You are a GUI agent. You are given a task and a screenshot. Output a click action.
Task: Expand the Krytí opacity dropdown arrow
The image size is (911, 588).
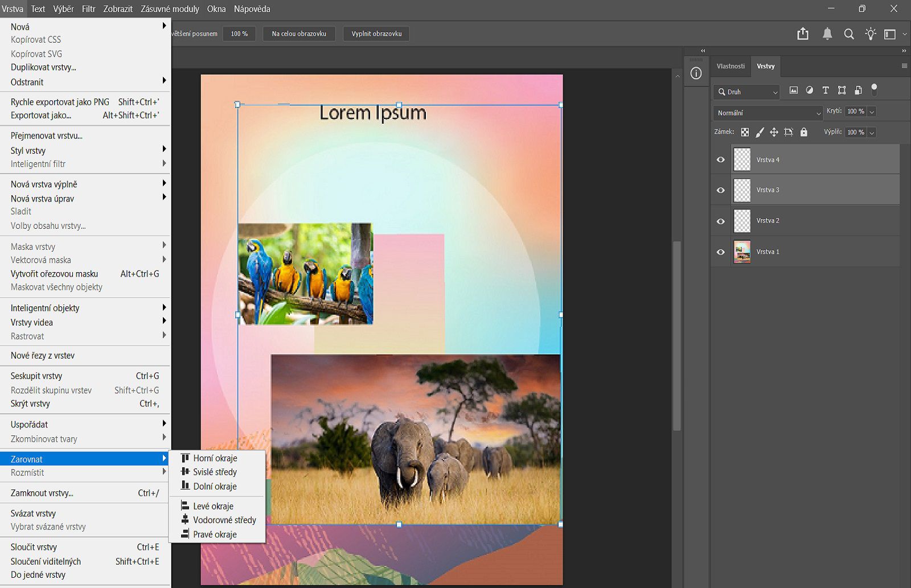872,112
